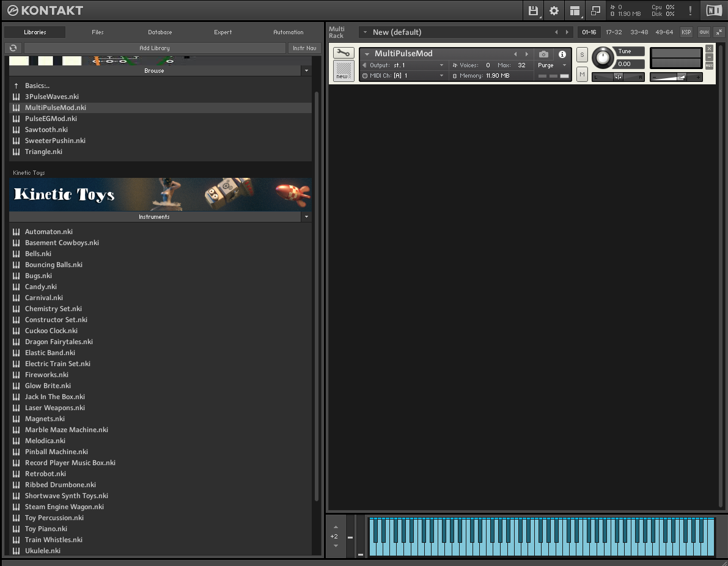The image size is (728, 566).
Task: Go to previous multi with left arrow
Action: (556, 32)
